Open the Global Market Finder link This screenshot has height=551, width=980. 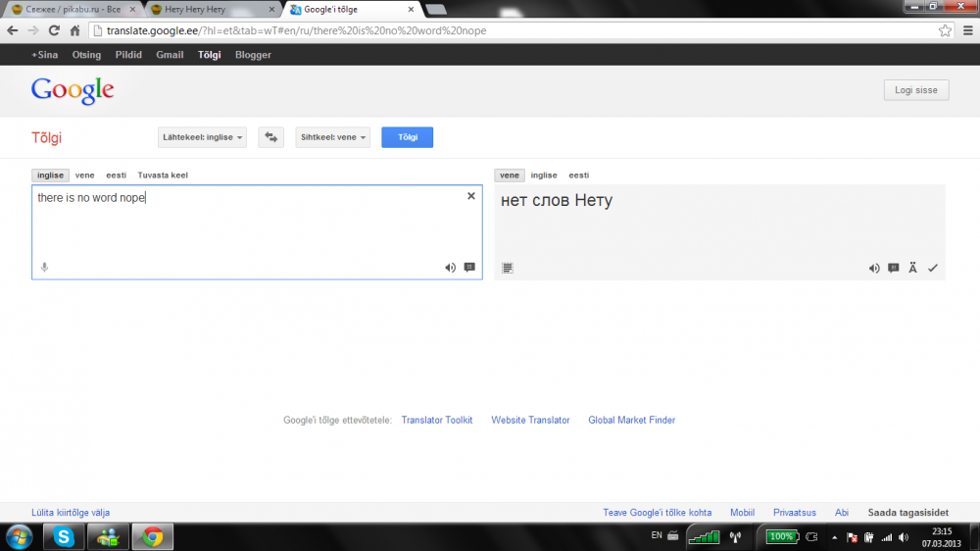(631, 421)
